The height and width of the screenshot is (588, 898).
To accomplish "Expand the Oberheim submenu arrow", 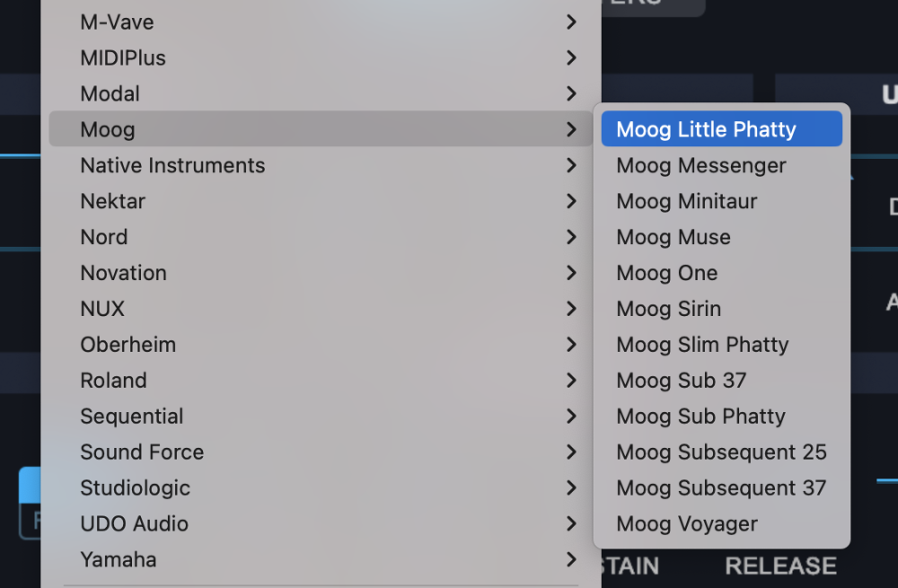I will 572,345.
